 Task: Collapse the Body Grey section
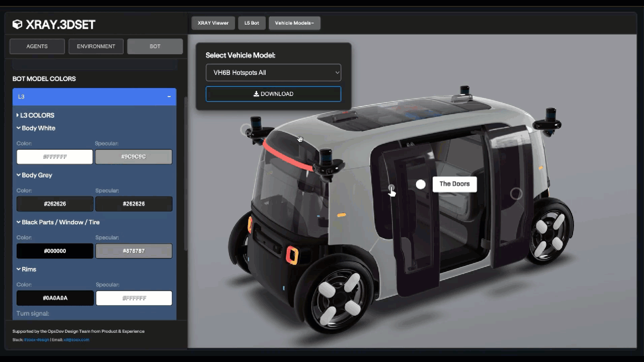[x=34, y=175]
